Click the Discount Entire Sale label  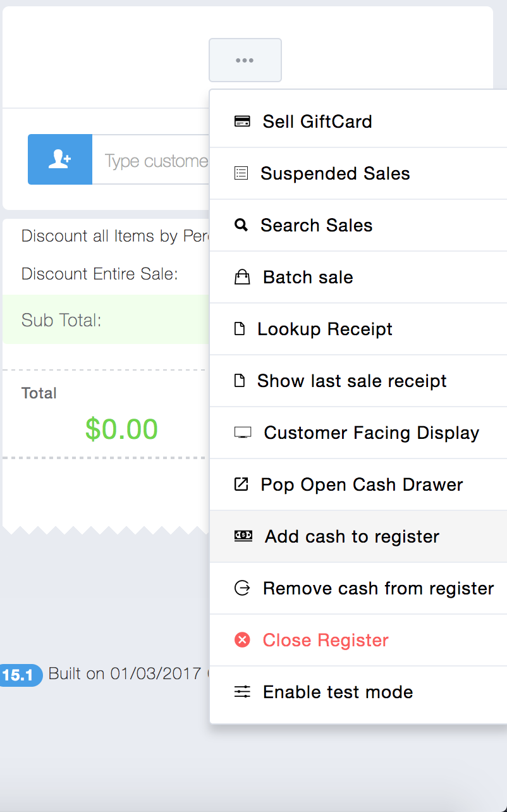click(x=100, y=274)
